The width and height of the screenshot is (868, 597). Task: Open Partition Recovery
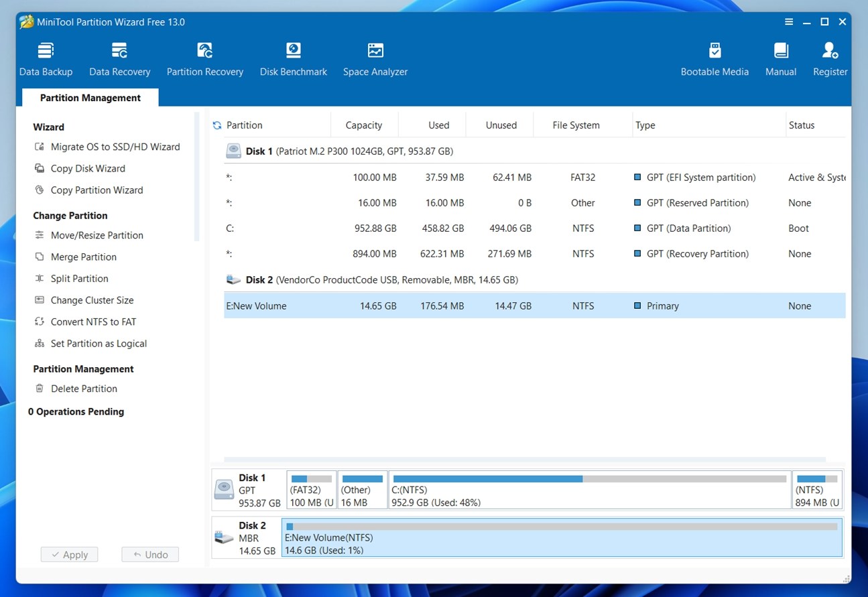point(204,58)
